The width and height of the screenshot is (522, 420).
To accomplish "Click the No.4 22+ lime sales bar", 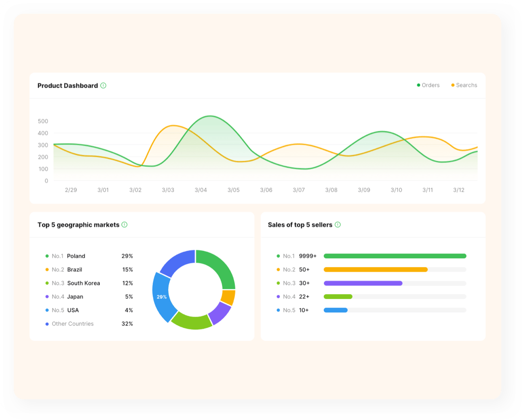I will click(338, 297).
